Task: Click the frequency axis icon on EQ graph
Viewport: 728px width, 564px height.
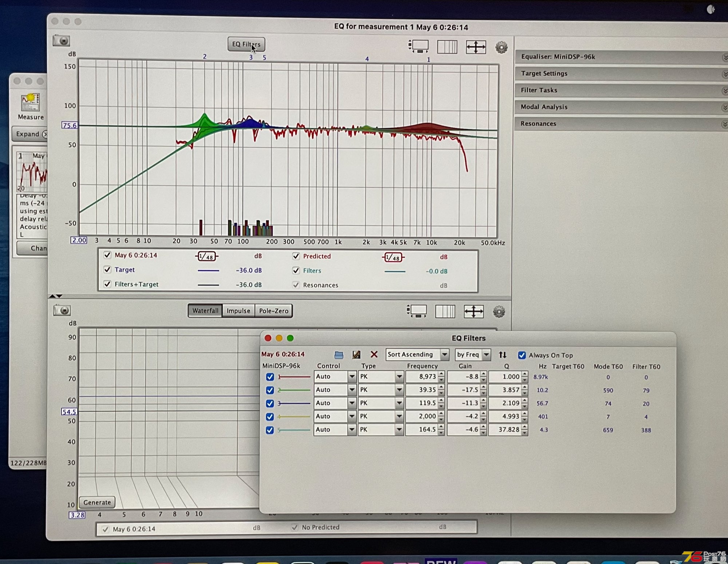Action: [447, 47]
